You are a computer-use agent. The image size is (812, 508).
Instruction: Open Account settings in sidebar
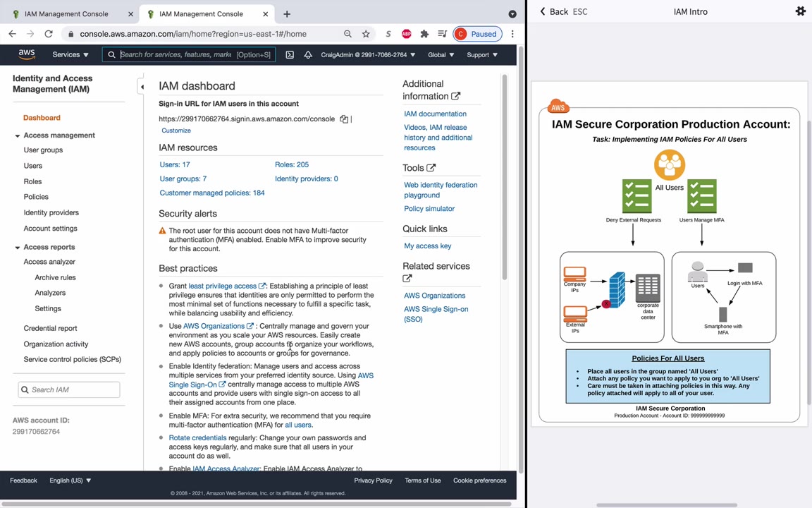coord(50,228)
